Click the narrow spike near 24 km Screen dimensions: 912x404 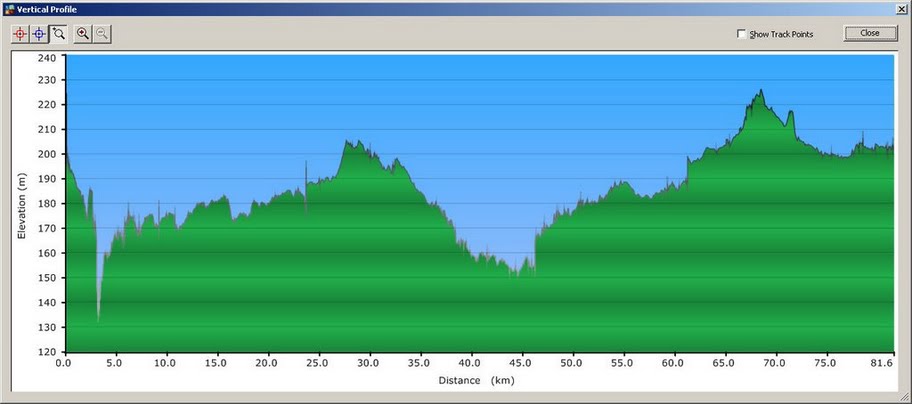click(306, 164)
